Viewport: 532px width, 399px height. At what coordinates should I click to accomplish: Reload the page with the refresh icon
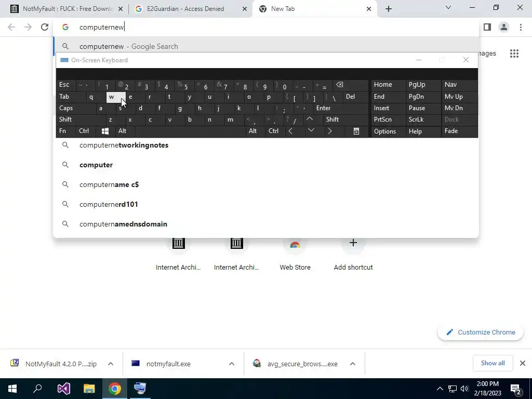pyautogui.click(x=45, y=27)
